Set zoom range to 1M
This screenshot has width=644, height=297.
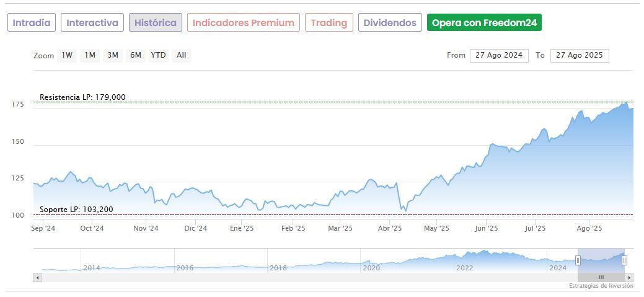pyautogui.click(x=90, y=55)
